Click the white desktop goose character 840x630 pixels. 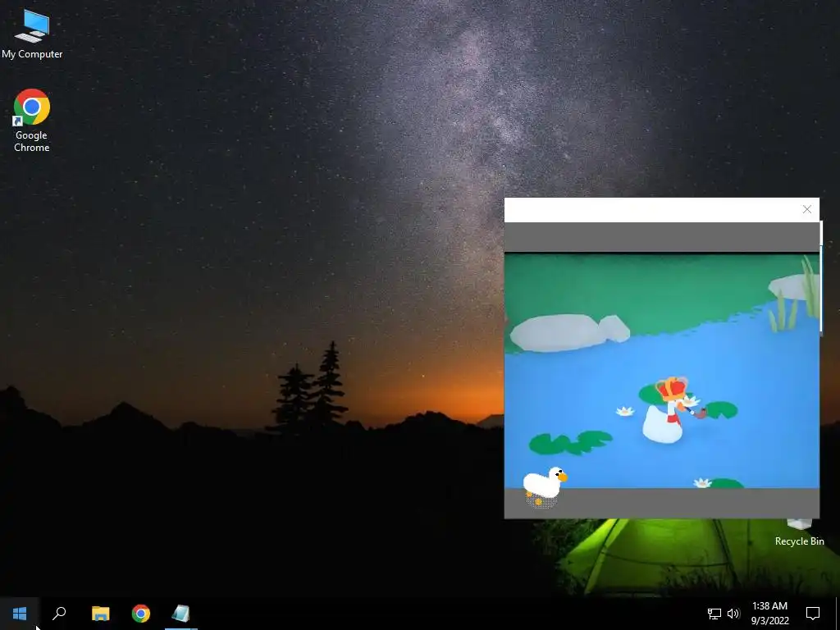point(545,486)
